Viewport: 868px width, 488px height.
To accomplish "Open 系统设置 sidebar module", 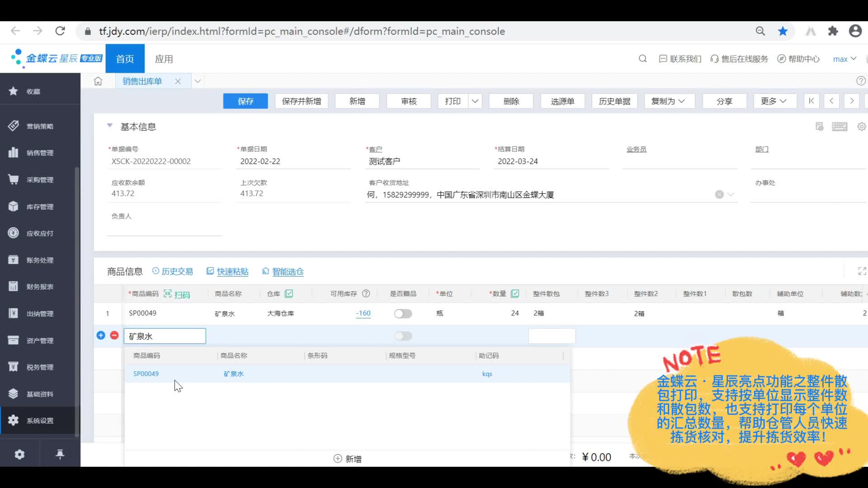I will click(x=40, y=420).
